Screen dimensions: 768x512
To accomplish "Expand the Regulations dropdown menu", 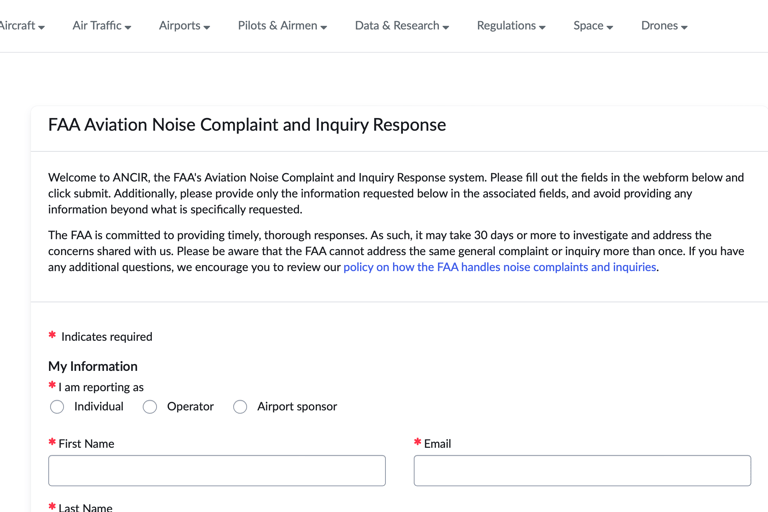I will pyautogui.click(x=511, y=25).
